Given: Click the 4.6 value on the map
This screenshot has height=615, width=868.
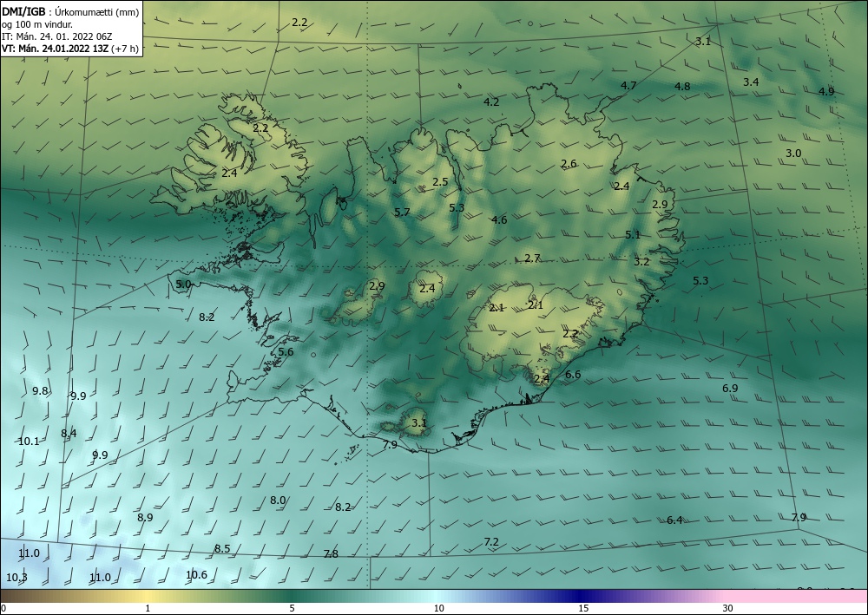Looking at the screenshot, I should (499, 219).
